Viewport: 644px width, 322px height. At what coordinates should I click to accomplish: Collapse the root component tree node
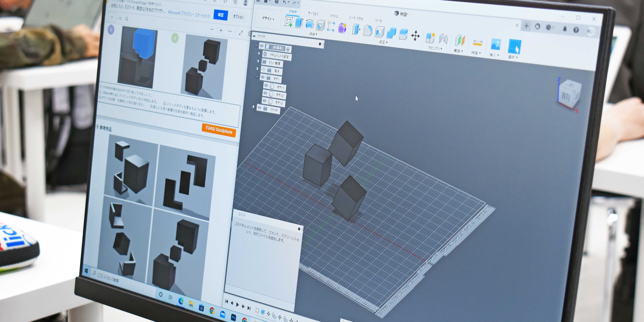click(x=256, y=45)
